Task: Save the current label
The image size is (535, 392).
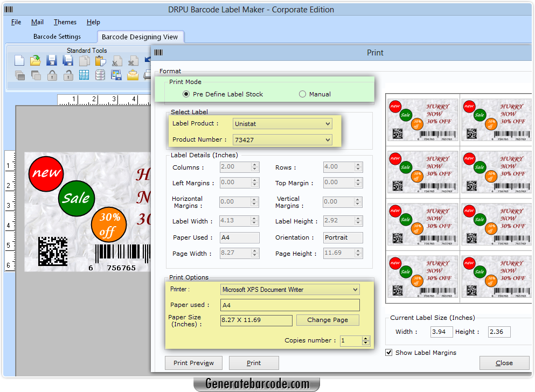Action: (51, 60)
